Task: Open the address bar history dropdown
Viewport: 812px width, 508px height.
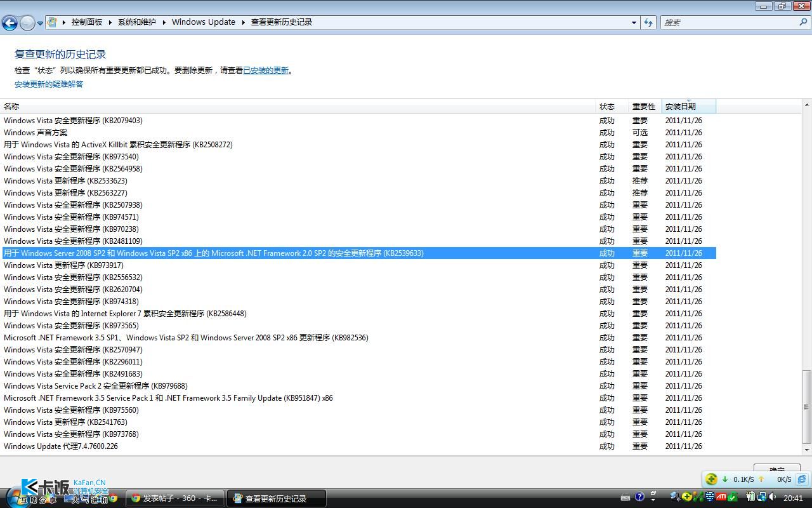Action: click(x=634, y=22)
